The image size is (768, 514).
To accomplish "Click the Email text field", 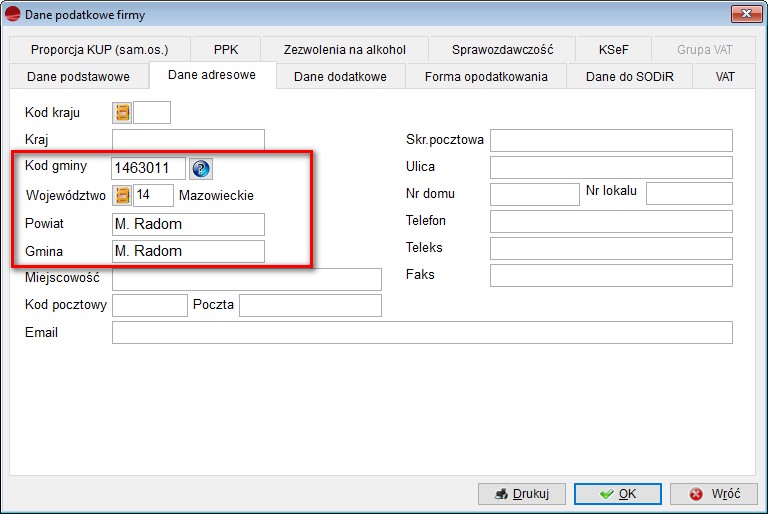I will (422, 332).
